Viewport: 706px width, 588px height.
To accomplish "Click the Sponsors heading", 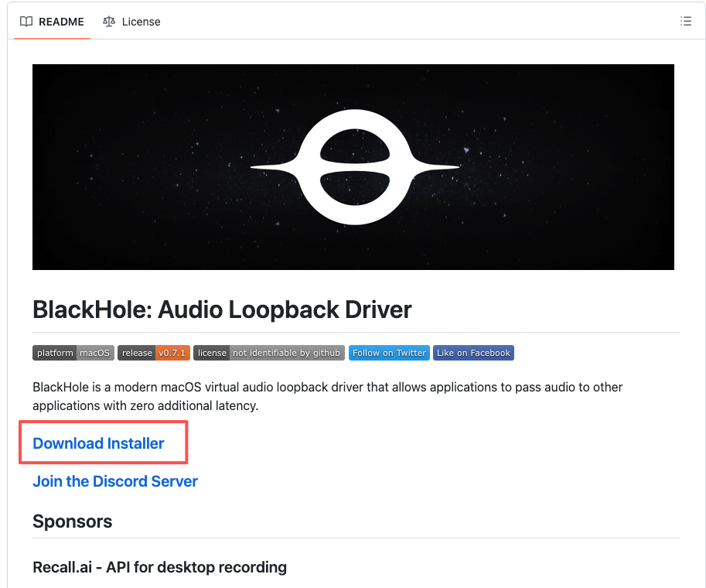I will [x=73, y=521].
